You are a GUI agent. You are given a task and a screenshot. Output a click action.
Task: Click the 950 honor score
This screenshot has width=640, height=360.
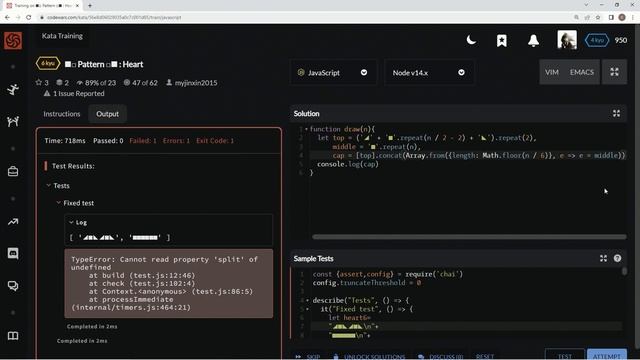tap(621, 40)
